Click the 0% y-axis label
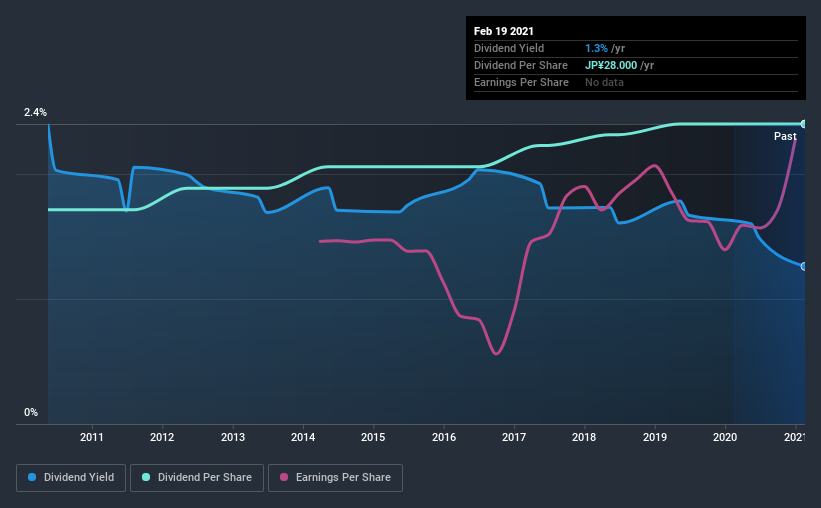This screenshot has height=508, width=821. pyautogui.click(x=31, y=413)
